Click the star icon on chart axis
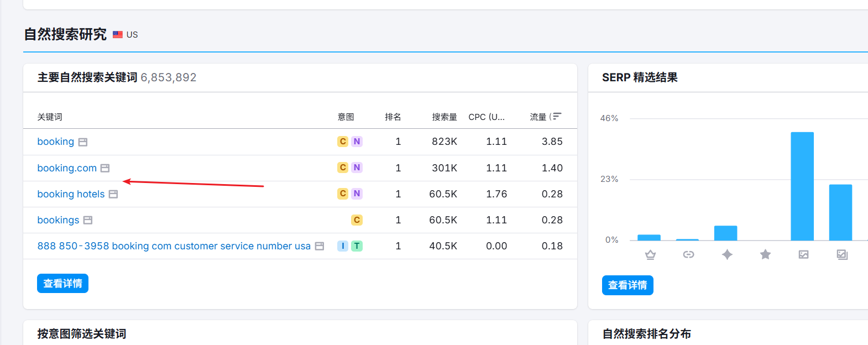The height and width of the screenshot is (345, 868). pos(765,254)
